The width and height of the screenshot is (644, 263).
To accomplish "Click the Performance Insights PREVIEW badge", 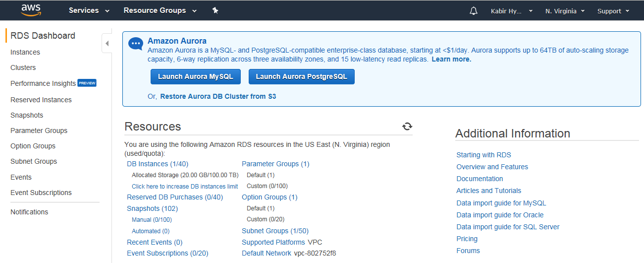I will (x=87, y=83).
